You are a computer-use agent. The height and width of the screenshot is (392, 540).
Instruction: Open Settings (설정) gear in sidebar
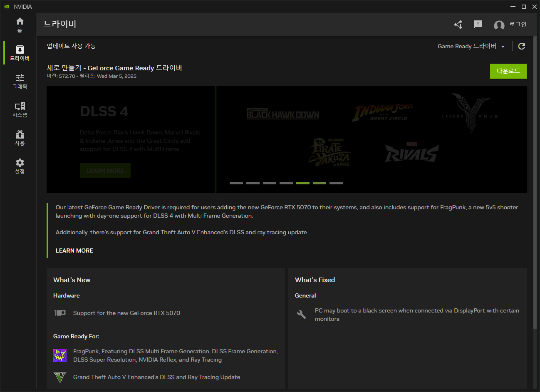(20, 166)
